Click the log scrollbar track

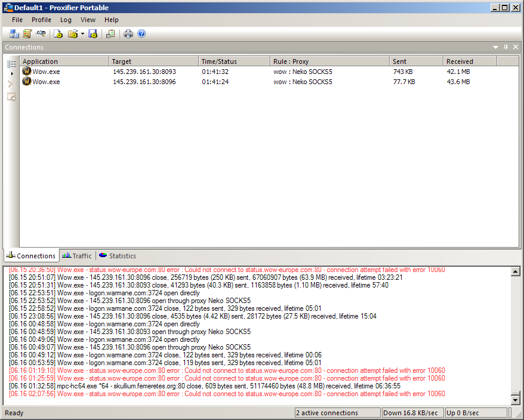pyautogui.click(x=515, y=334)
